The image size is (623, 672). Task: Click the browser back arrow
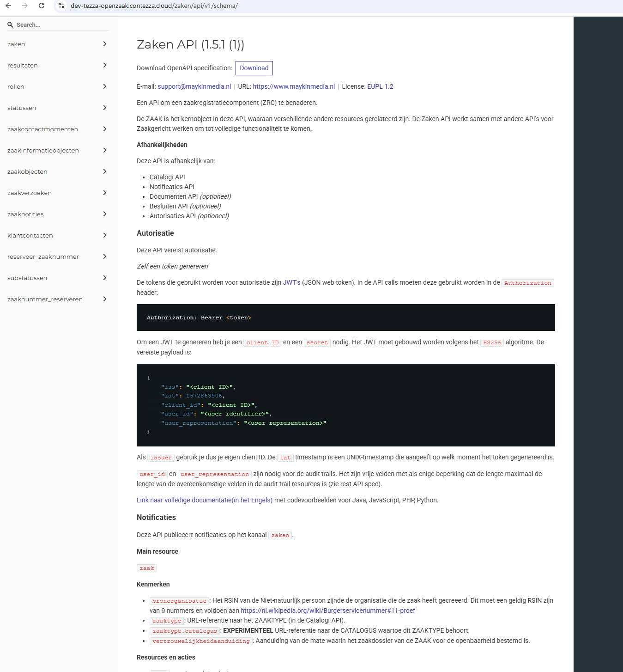point(8,6)
